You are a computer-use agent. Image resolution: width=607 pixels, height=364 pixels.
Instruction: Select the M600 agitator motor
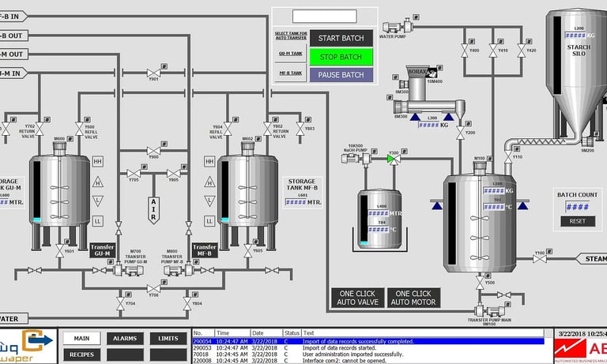tap(59, 148)
